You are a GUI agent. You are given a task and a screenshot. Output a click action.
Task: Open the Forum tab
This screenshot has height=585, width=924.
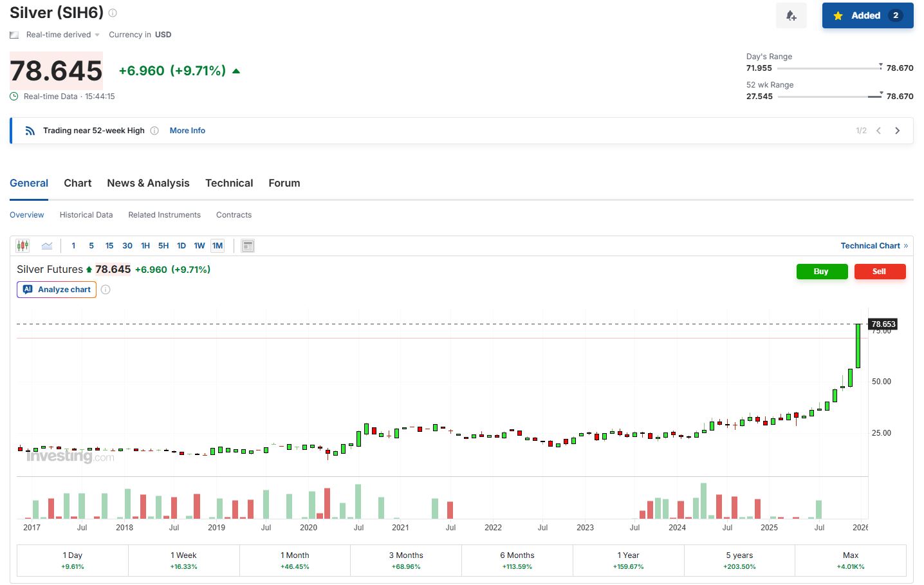click(x=284, y=183)
